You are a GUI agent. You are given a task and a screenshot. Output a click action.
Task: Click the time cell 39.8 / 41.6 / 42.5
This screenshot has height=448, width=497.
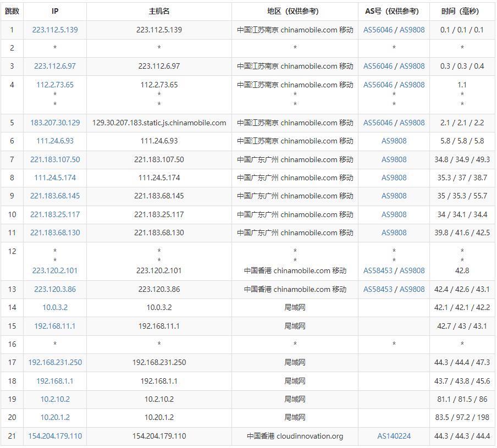[x=462, y=233]
